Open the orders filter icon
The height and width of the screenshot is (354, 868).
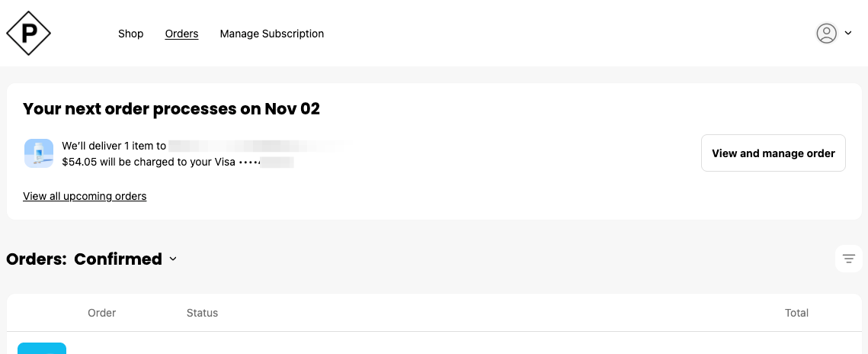849,259
